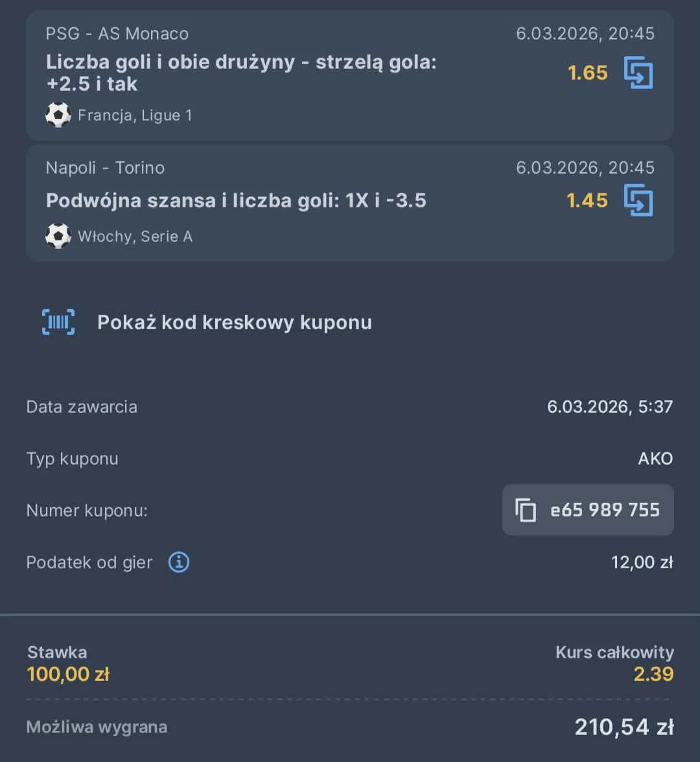Tap the Podwójna szansa i liczba goli bet

(236, 200)
